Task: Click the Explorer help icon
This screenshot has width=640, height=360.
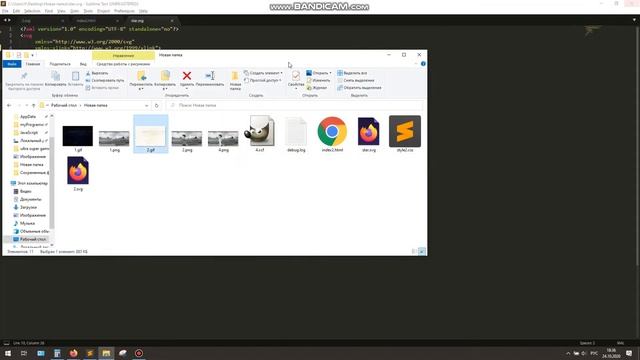Action: click(423, 64)
